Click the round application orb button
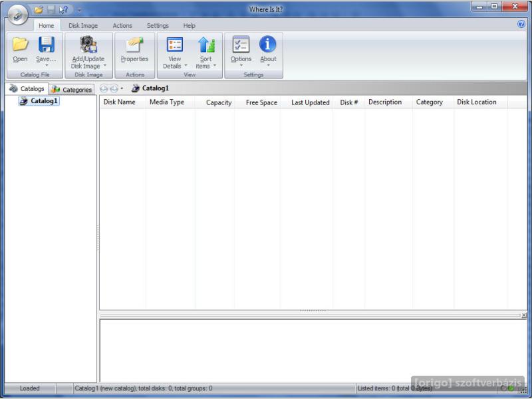 tap(18, 15)
